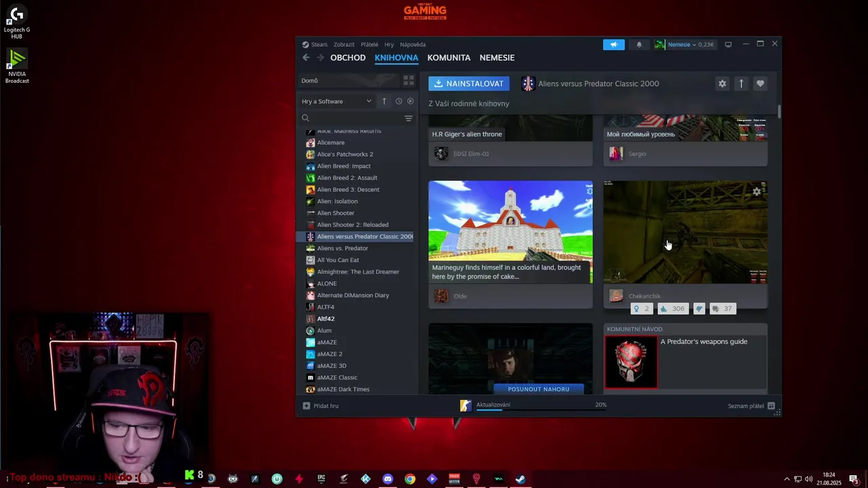Screen dimensions: 868x488
Task: Click the library search input field
Action: (x=357, y=118)
